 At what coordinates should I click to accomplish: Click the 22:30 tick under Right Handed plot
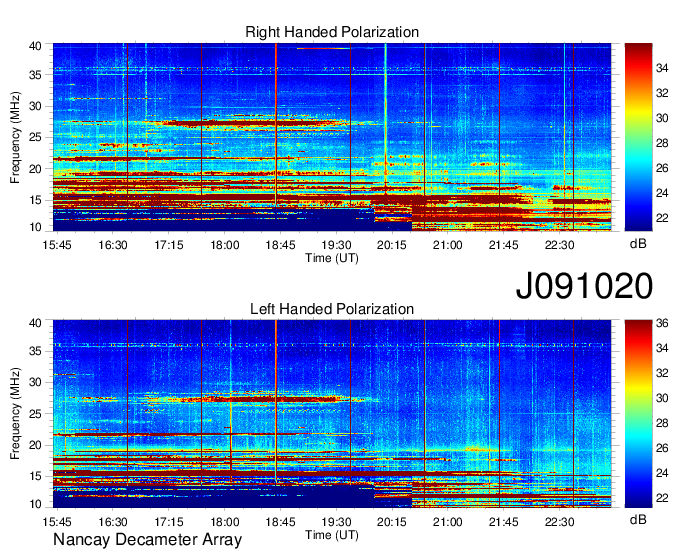pos(559,245)
